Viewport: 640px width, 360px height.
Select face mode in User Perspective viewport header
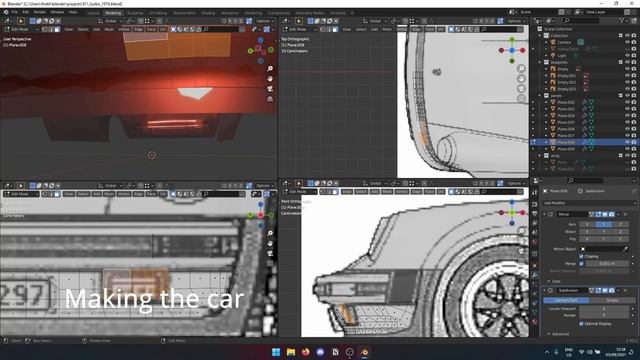pyautogui.click(x=57, y=29)
